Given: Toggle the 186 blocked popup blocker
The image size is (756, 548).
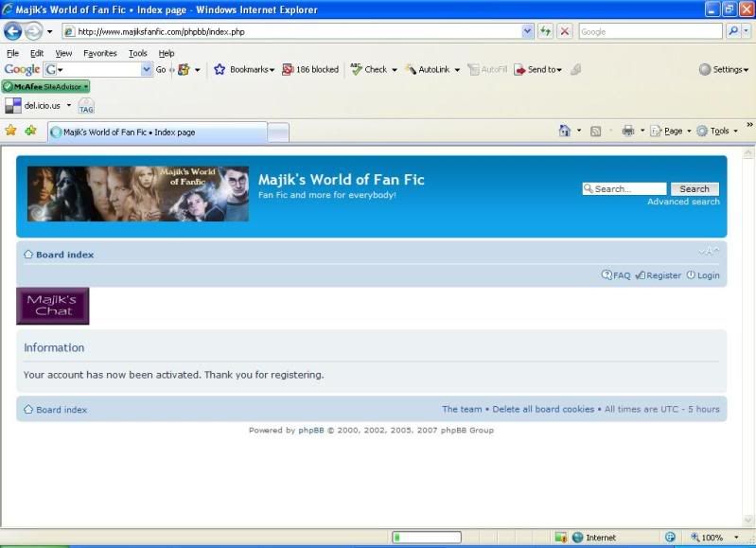Looking at the screenshot, I should tap(310, 69).
